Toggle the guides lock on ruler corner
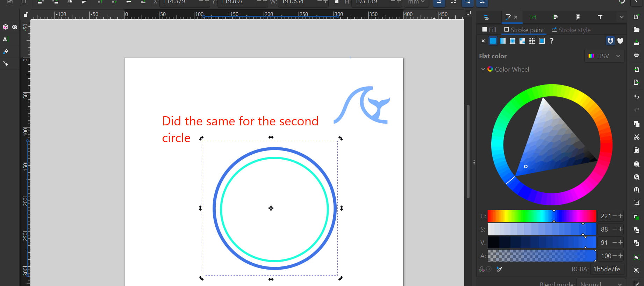Image resolution: width=644 pixels, height=286 pixels. coord(26,15)
